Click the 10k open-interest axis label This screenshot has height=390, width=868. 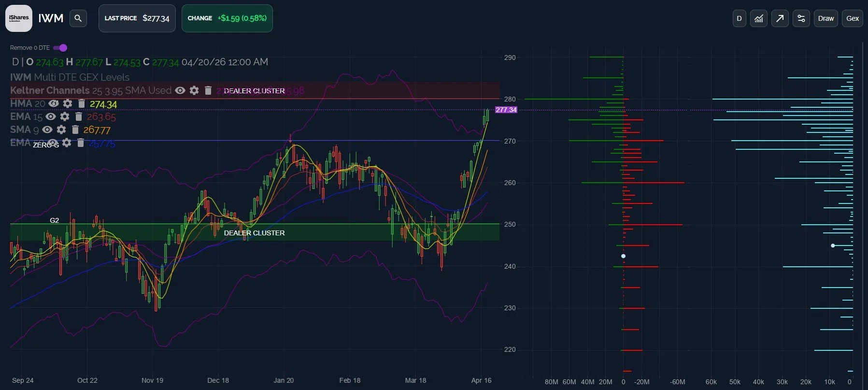point(829,382)
